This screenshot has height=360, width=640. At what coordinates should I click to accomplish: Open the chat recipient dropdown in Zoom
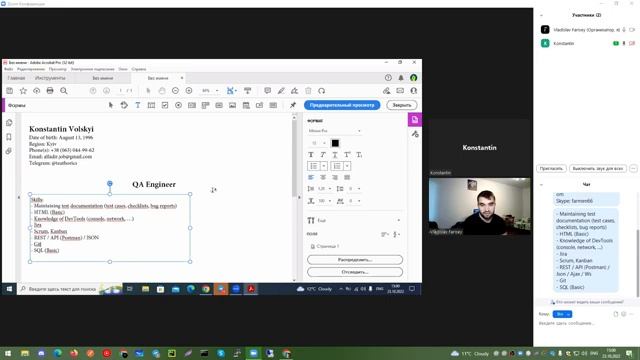click(562, 314)
